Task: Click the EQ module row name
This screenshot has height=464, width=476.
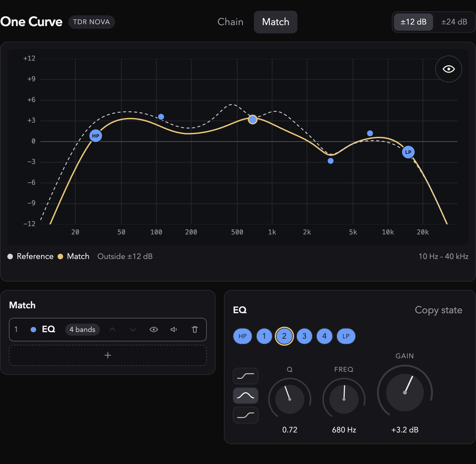Action: coord(48,329)
